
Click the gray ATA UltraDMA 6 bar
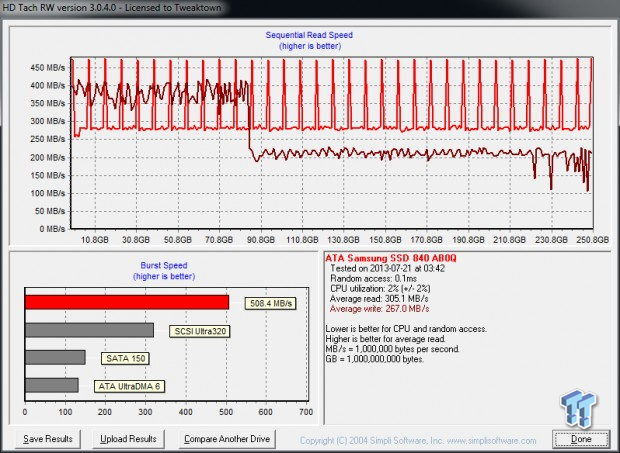click(52, 385)
